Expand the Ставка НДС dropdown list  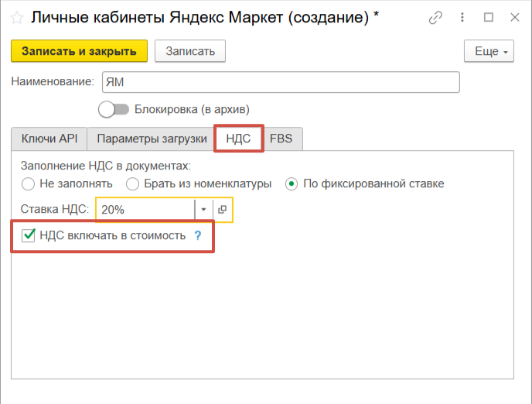203,210
